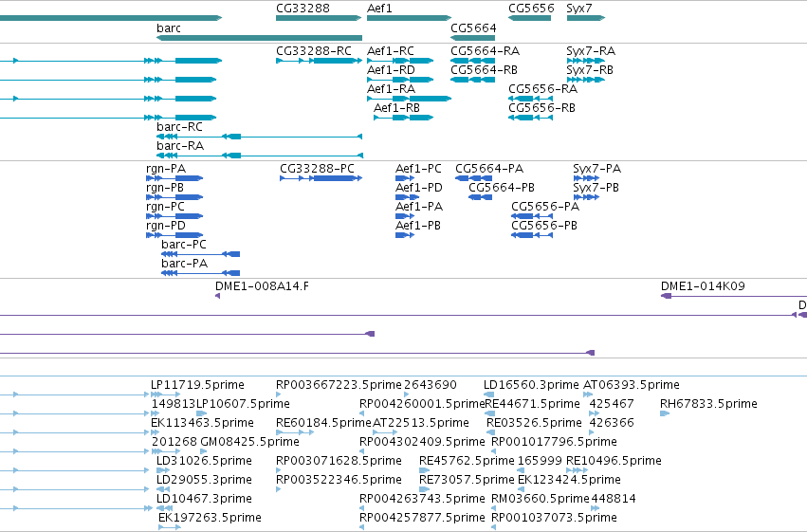This screenshot has width=807, height=532.
Task: Select the DME1-014K09 feature label
Action: (x=703, y=286)
